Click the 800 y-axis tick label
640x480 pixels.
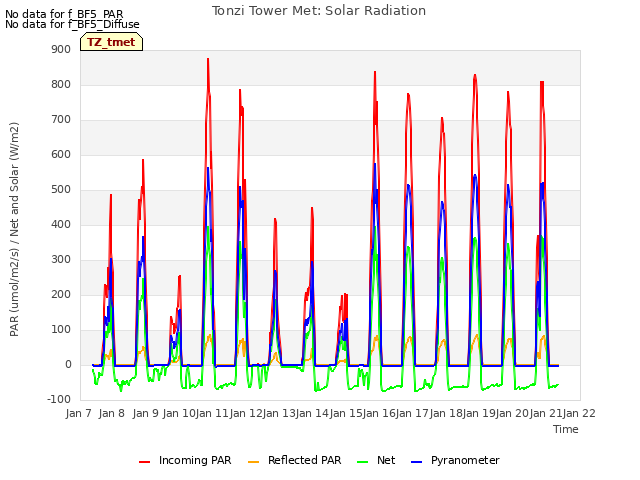click(61, 84)
